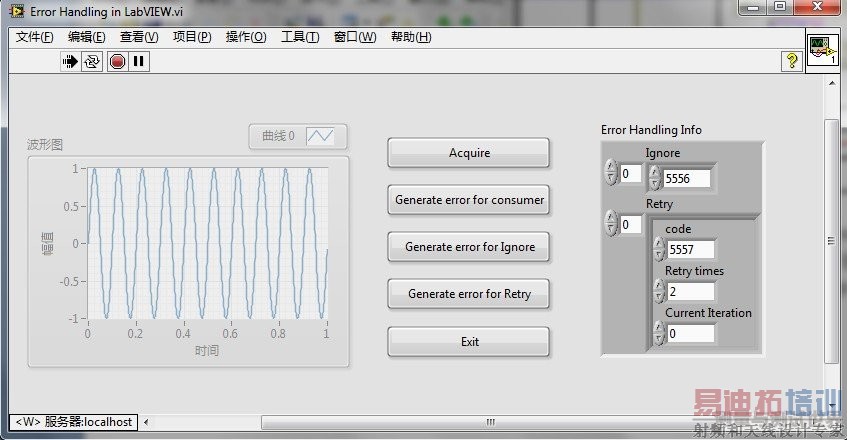Click the horizontal scrollbar thumb
Screen dimensions: 847x440
coord(490,422)
